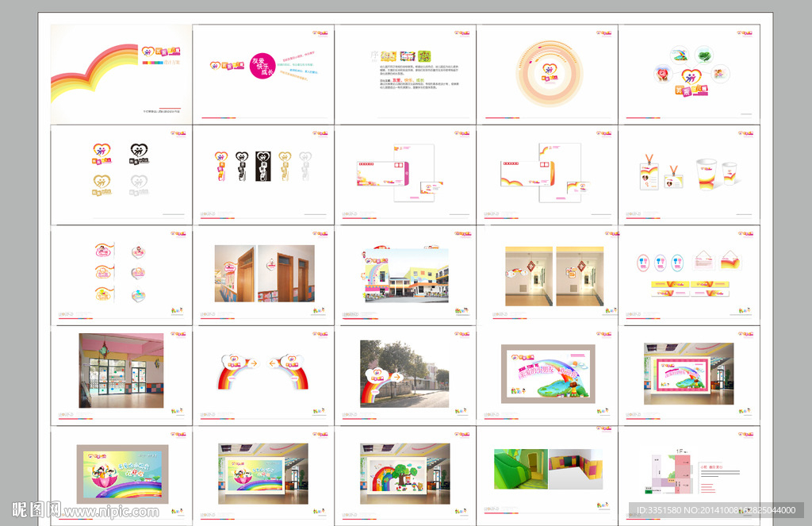Open the rainbow landscape poster on beige frame
This screenshot has height=526, width=812.
(x=547, y=376)
